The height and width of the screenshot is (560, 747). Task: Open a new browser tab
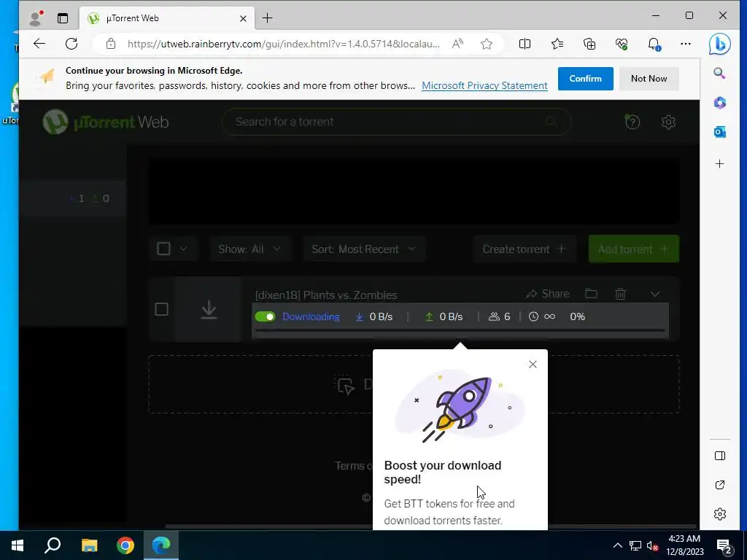click(267, 18)
